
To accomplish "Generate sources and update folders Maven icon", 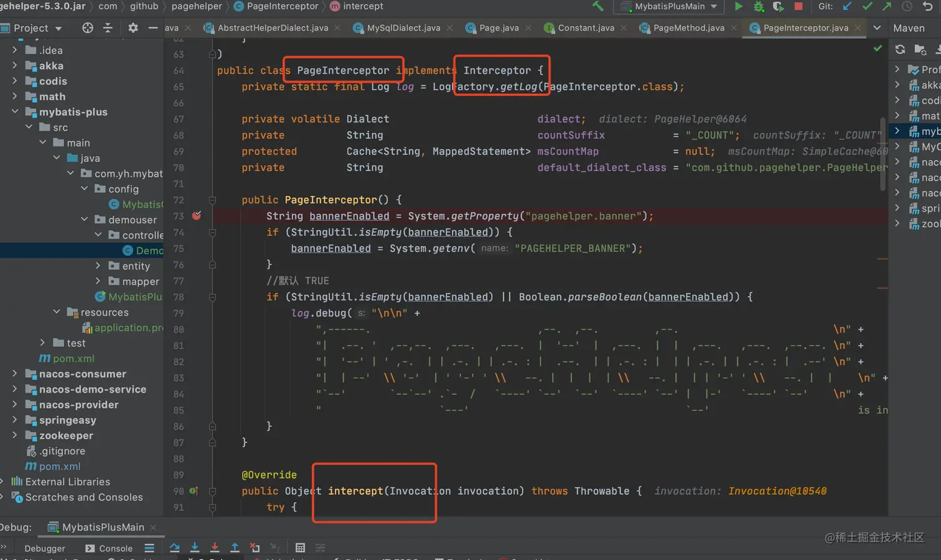I will (920, 49).
